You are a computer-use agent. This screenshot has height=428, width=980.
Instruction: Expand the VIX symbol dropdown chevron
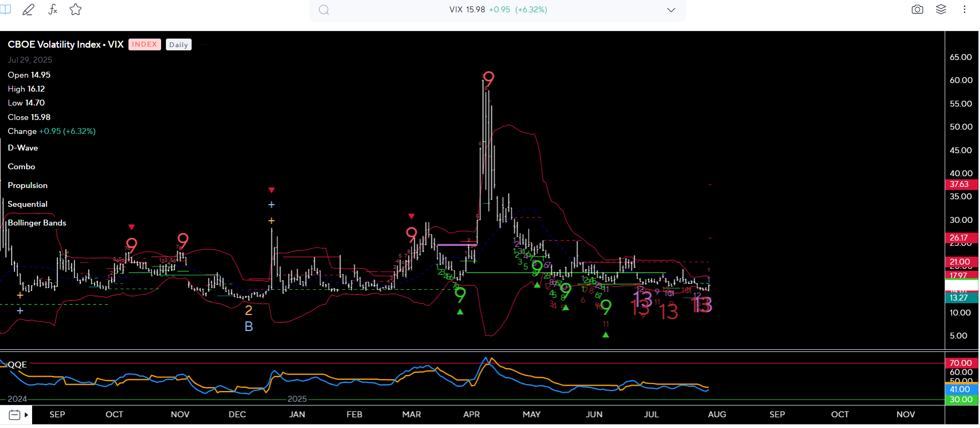671,10
